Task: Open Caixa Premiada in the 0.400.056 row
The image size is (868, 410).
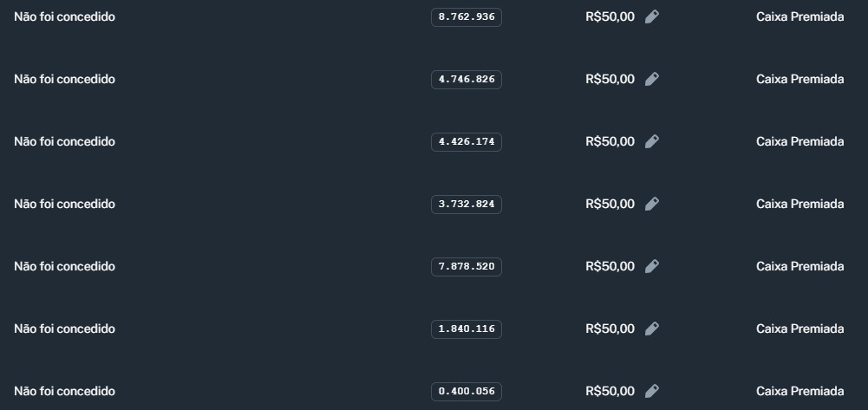Action: (x=799, y=391)
